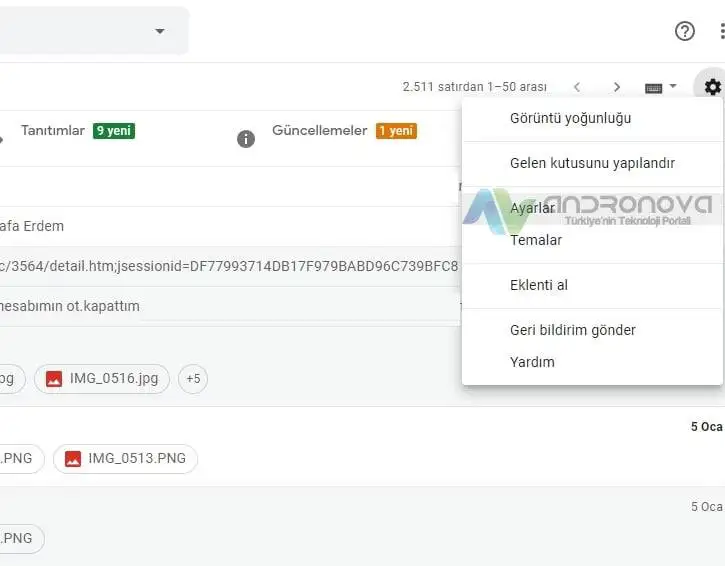This screenshot has width=725, height=566.
Task: Choose Eklenti al menu entry
Action: pos(592,285)
